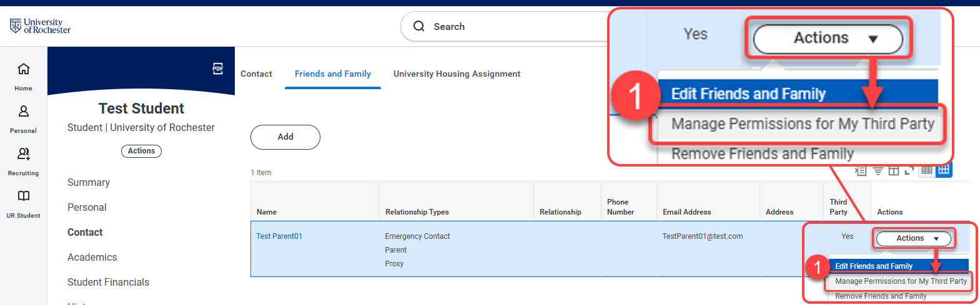The height and width of the screenshot is (305, 980).
Task: Click the PDF export icon in the profile header
Action: tap(217, 69)
